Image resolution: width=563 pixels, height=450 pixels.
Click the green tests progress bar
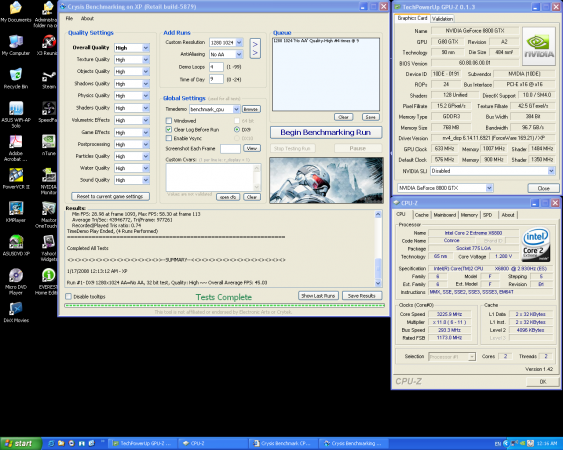tap(224, 305)
